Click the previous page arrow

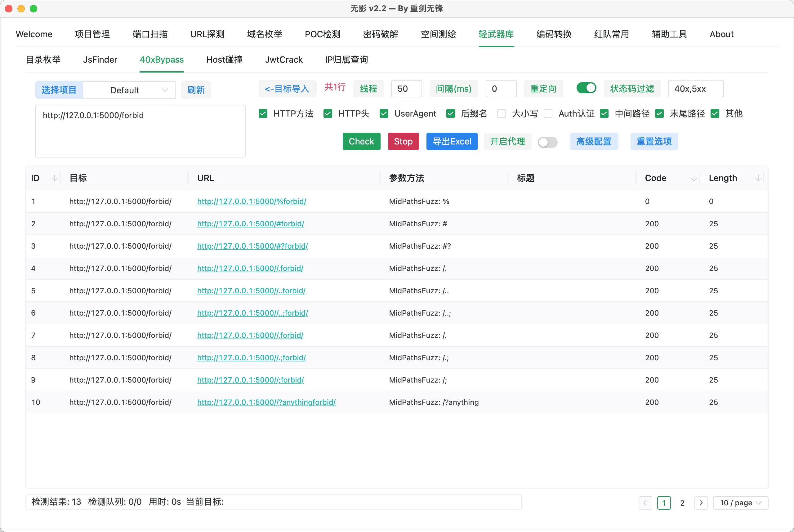coord(645,503)
